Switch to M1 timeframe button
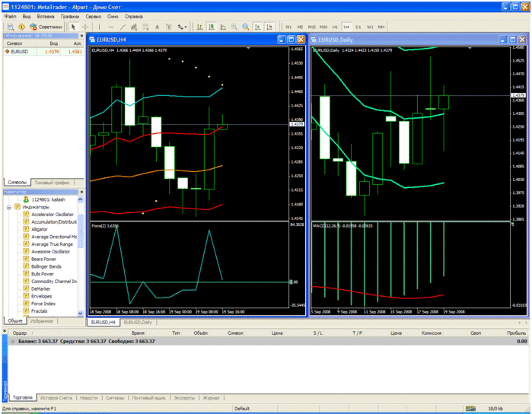 [x=289, y=27]
